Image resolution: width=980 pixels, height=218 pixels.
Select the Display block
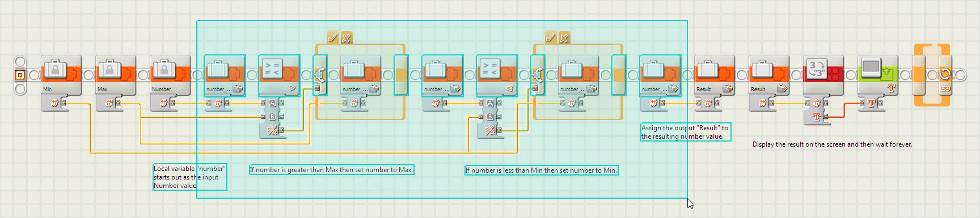pos(878,75)
